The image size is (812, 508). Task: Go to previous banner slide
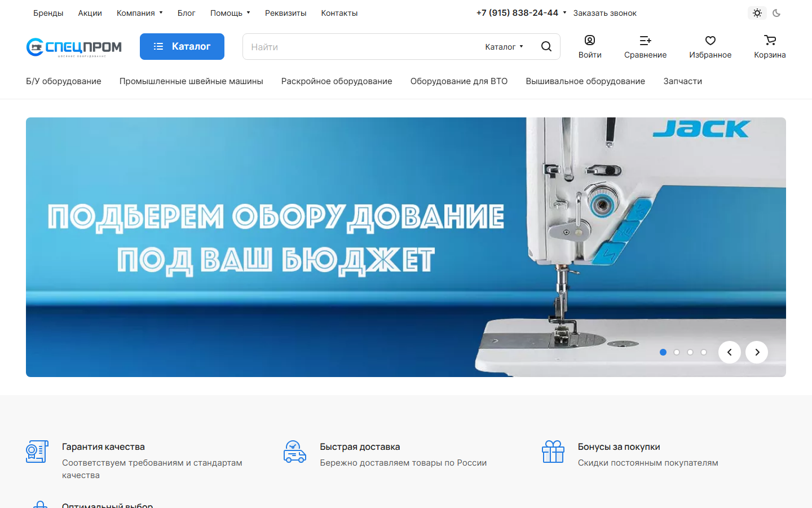coord(730,352)
